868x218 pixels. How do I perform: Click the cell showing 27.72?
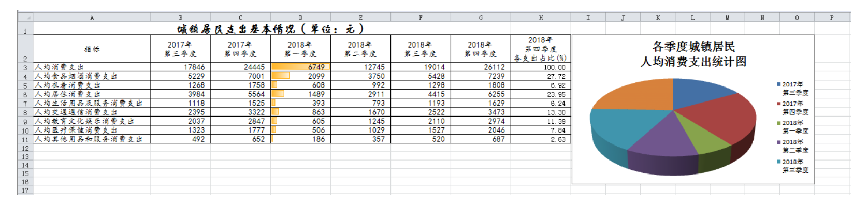[x=541, y=76]
